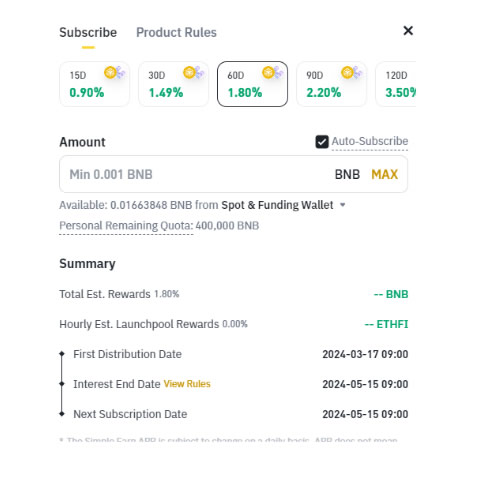Image resolution: width=481 pixels, height=478 pixels.
Task: Click the First Distribution Date timeline diamond
Action: [62, 354]
